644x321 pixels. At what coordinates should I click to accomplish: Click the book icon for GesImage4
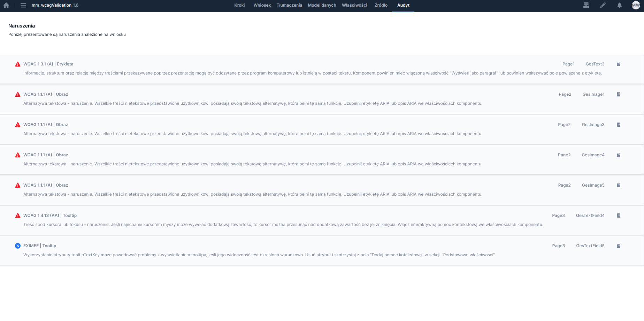(619, 155)
